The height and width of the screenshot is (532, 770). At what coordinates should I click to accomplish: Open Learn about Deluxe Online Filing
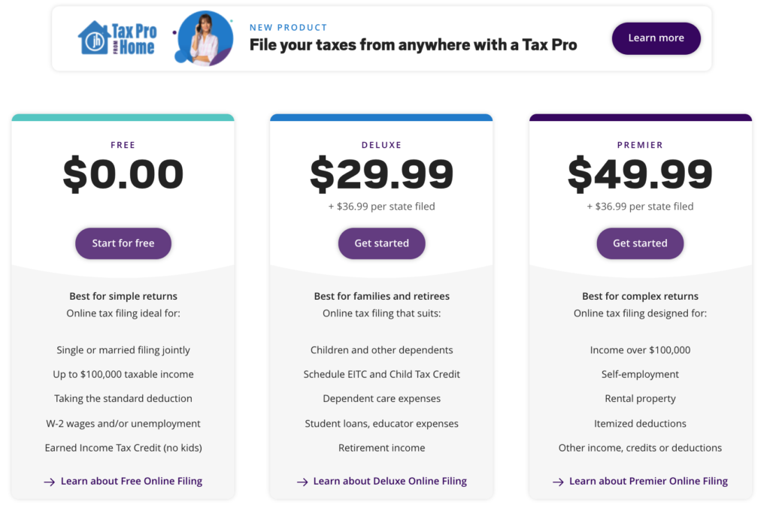(x=390, y=481)
